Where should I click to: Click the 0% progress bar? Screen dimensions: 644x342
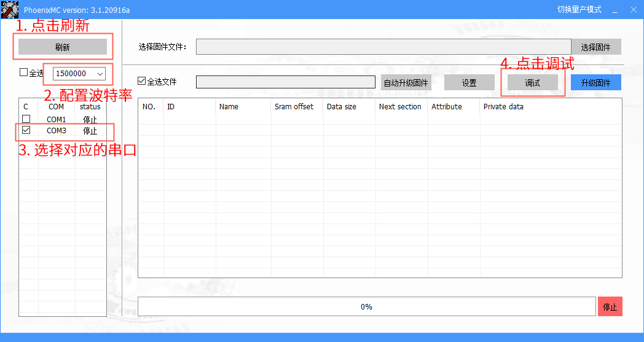point(366,306)
